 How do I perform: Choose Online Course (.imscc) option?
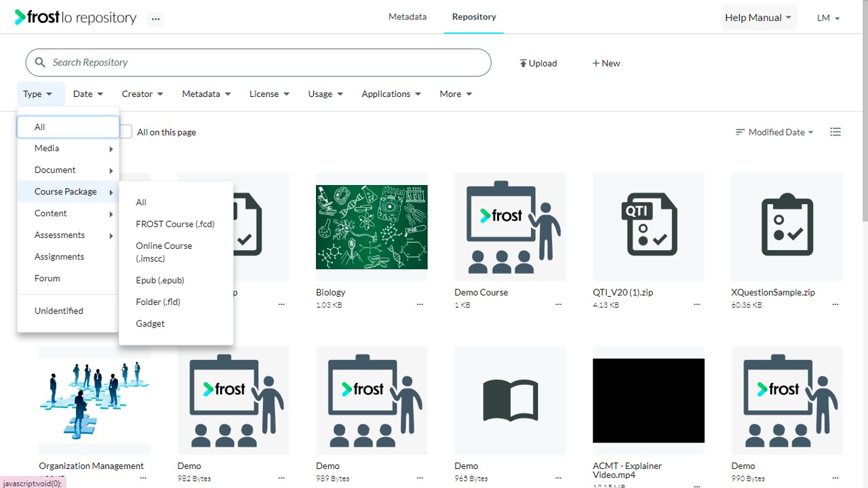pos(176,252)
